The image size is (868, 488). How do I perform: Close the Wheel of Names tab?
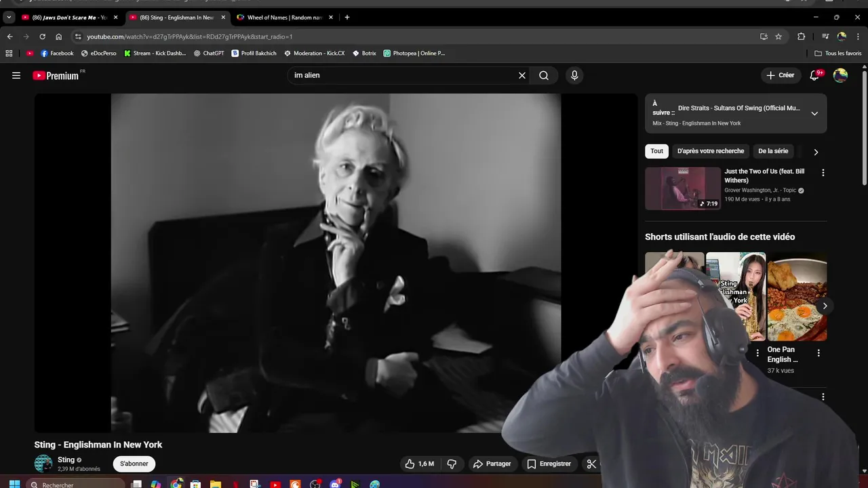331,17
